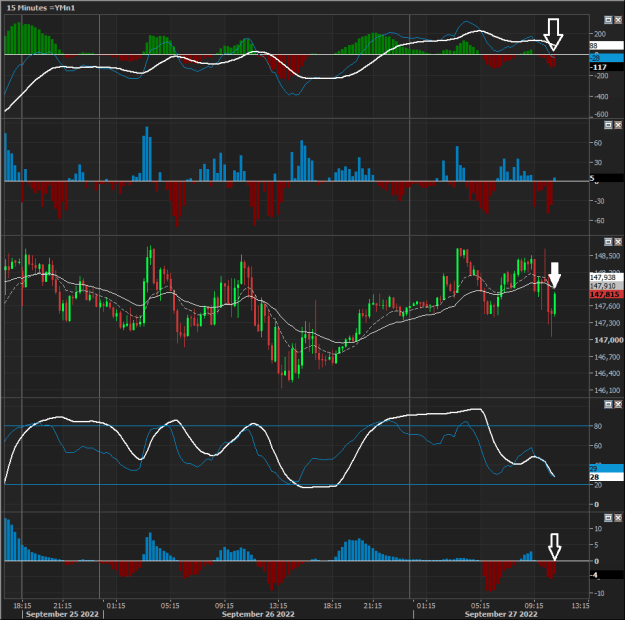Maximize the bottom histogram panel
625x620 pixels.
[x=608, y=518]
